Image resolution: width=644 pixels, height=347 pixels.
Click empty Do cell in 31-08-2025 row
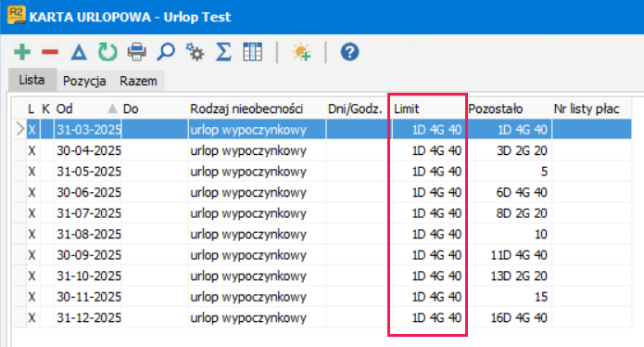tap(155, 235)
